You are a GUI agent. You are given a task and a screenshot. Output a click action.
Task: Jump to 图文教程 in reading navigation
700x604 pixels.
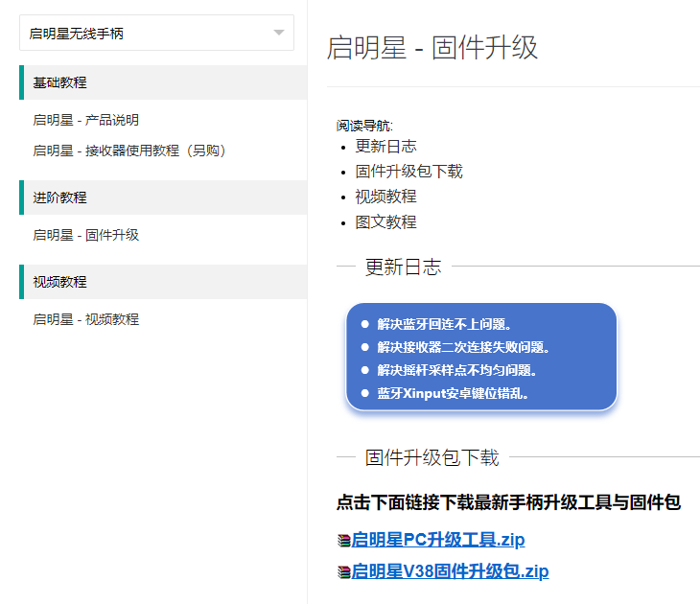click(x=385, y=221)
